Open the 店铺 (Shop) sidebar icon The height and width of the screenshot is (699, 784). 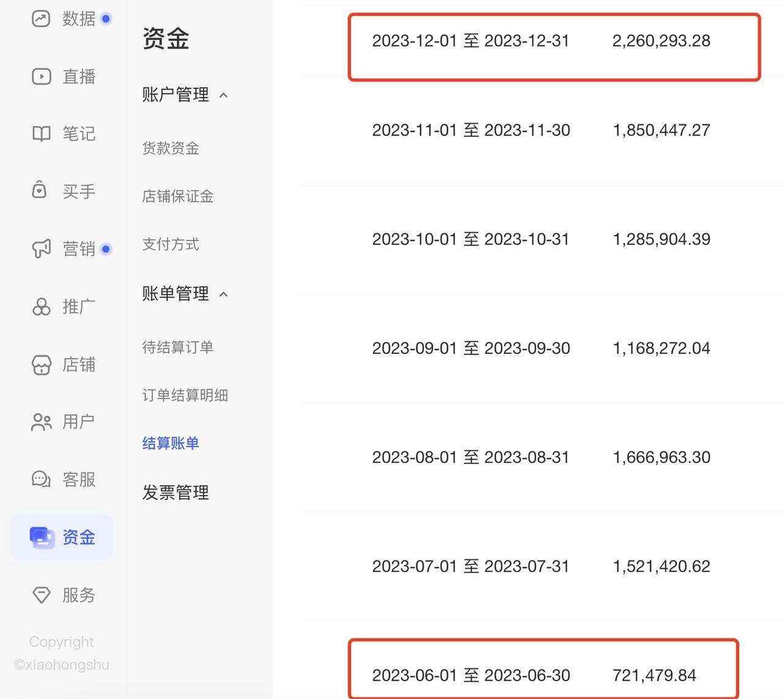(x=40, y=364)
